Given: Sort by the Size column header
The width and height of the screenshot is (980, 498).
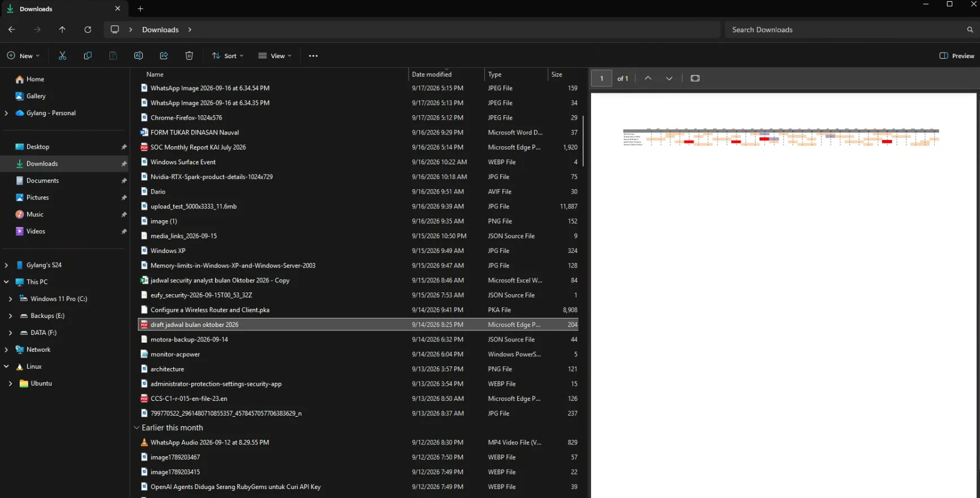Looking at the screenshot, I should (x=557, y=75).
